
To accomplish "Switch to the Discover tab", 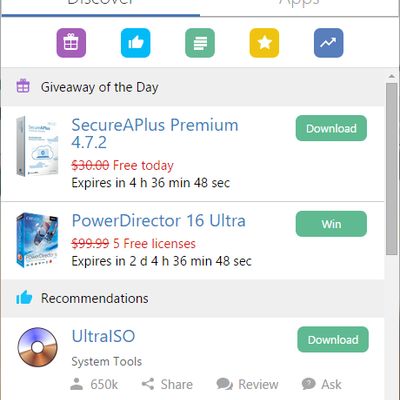I will [x=101, y=3].
